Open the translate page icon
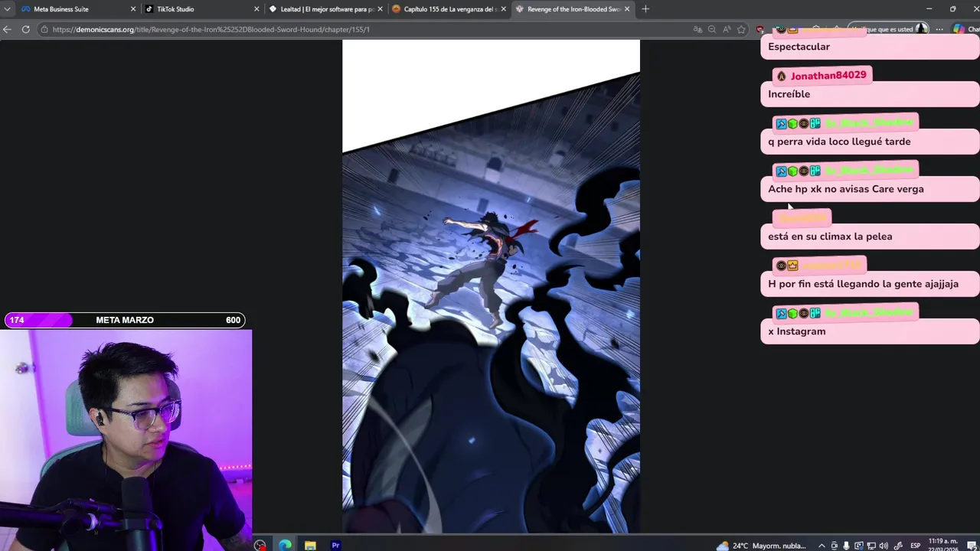The height and width of the screenshot is (551, 980). pos(697,29)
